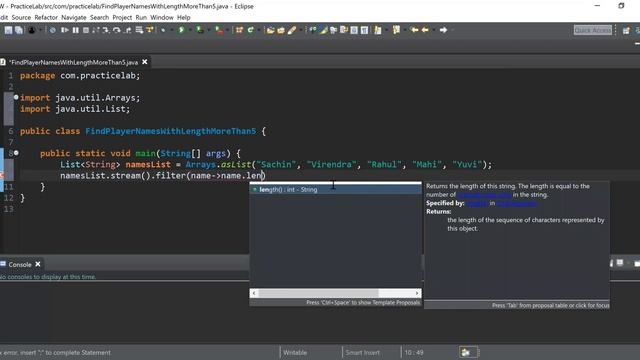Close the FindPlayerNamesWithLengthMoreThan5.java tab

[x=145, y=62]
